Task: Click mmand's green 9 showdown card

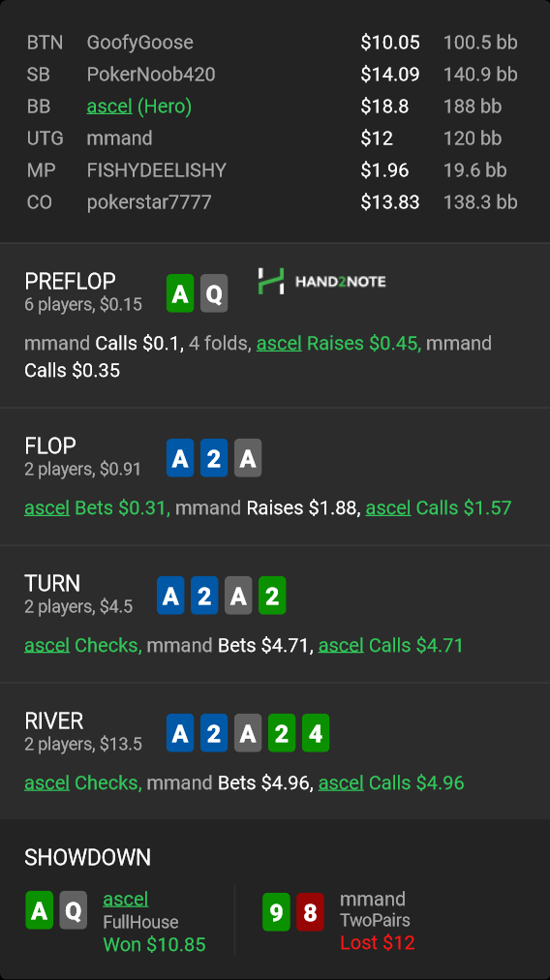Action: 276,912
